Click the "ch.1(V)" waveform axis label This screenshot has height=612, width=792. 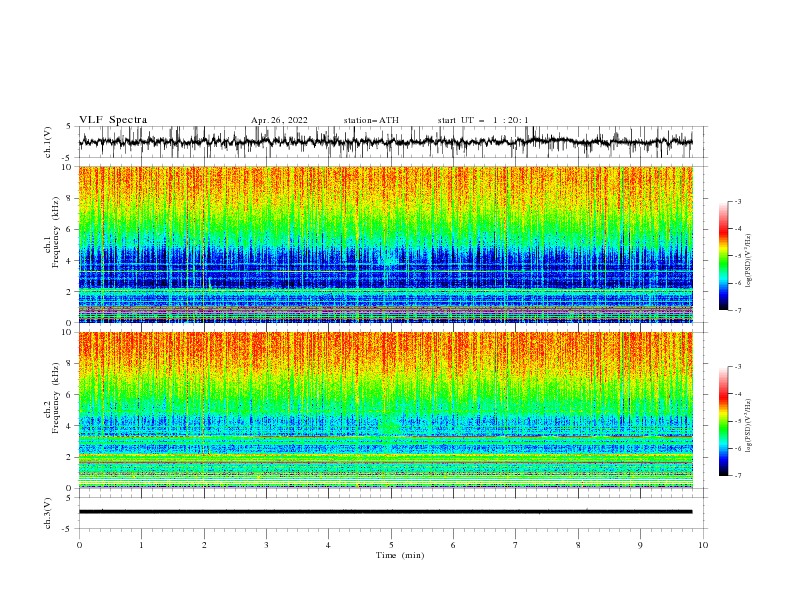(x=48, y=142)
